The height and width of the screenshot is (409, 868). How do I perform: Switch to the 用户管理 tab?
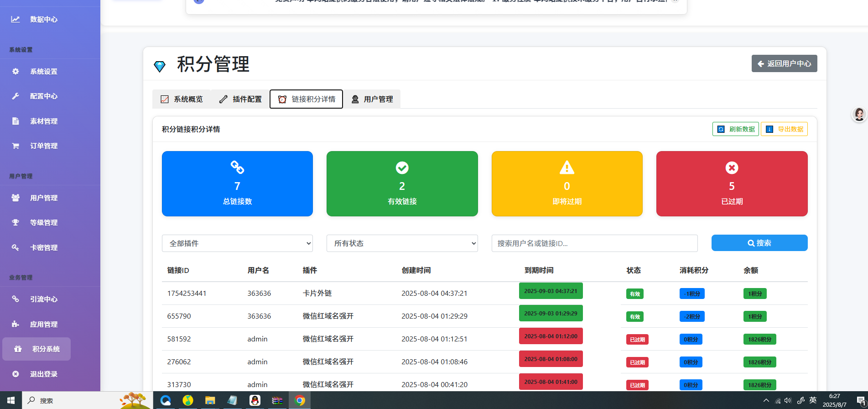[x=372, y=99]
